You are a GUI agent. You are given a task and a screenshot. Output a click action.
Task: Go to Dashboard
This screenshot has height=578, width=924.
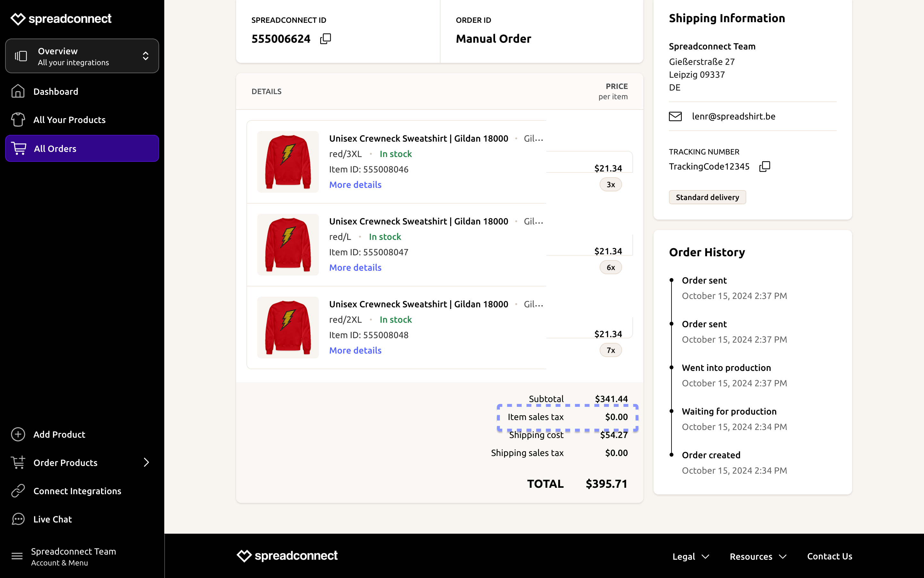click(56, 92)
